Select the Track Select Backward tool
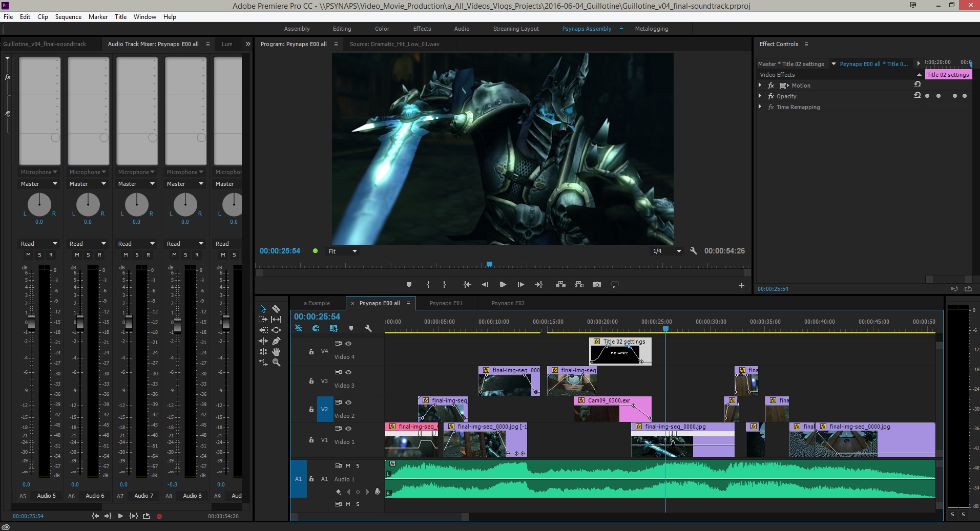This screenshot has height=531, width=980. click(x=263, y=330)
